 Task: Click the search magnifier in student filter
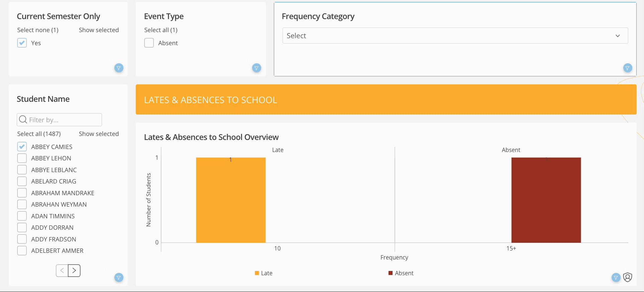coord(23,120)
